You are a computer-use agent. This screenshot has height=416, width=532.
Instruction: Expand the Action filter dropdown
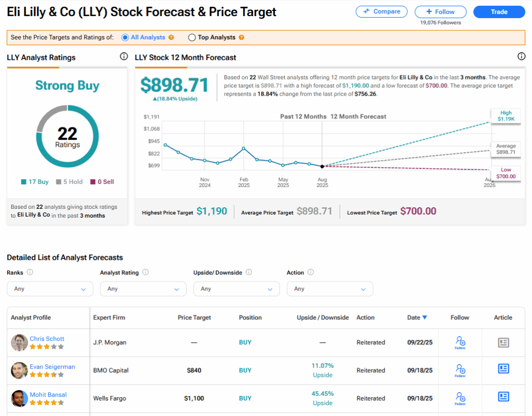tap(330, 289)
